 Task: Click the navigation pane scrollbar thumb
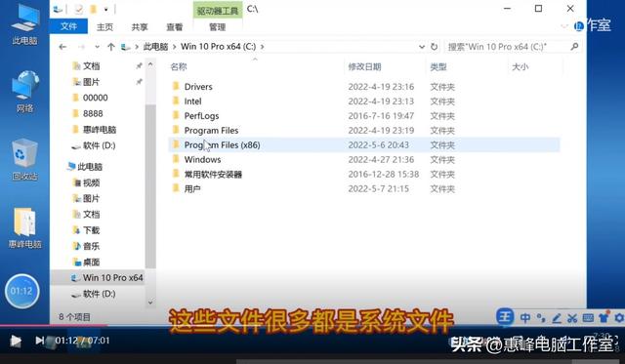(150, 186)
